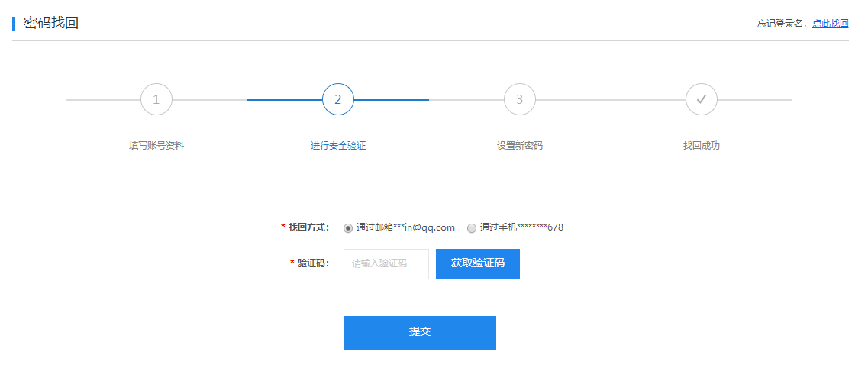Click the 通过邮箱***in@qq.com option label
The width and height of the screenshot is (868, 371).
(405, 227)
